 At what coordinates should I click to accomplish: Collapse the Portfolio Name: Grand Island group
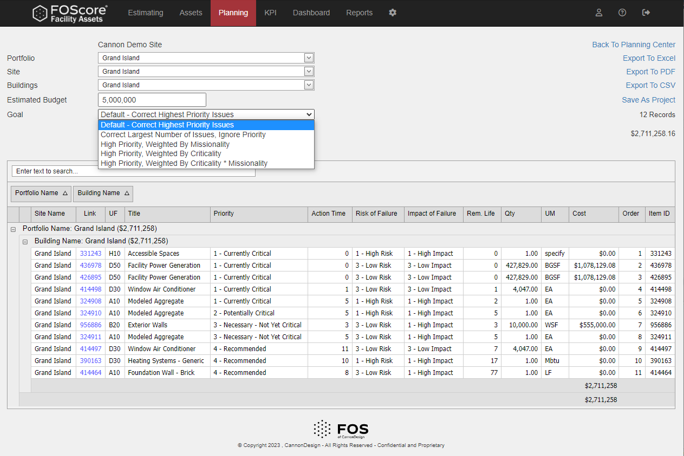(13, 229)
